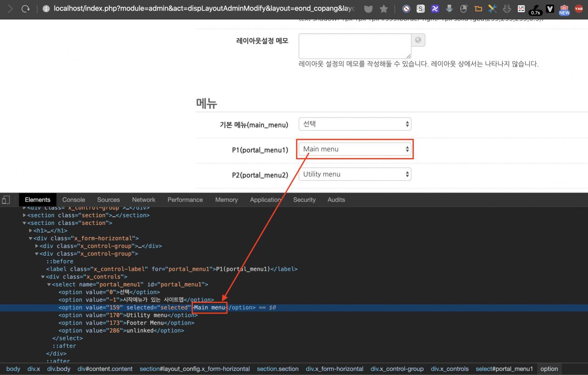
Task: Save page with the Pocket icon
Action: pyautogui.click(x=368, y=8)
